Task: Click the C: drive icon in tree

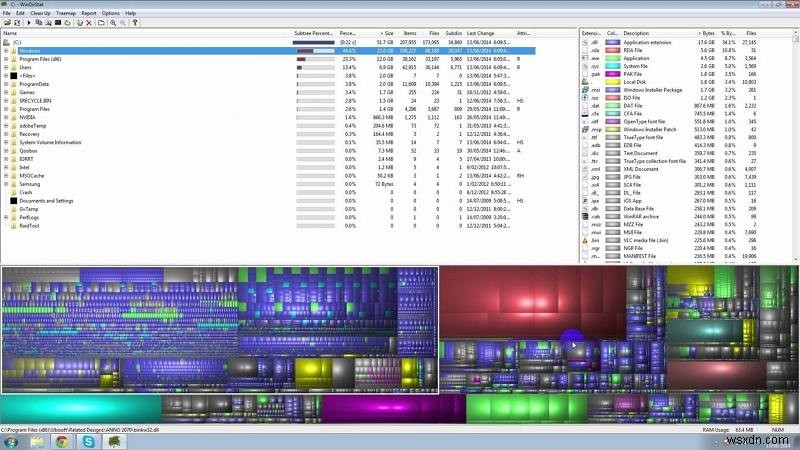Action: click(7, 42)
